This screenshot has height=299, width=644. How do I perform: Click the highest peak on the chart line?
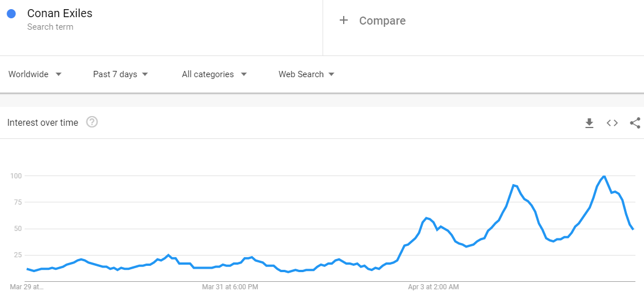pyautogui.click(x=604, y=176)
